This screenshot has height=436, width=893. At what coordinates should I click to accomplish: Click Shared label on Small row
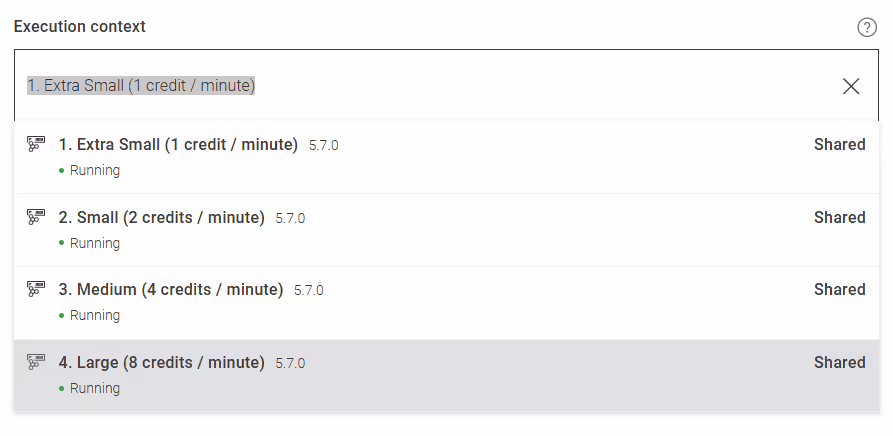tap(839, 217)
